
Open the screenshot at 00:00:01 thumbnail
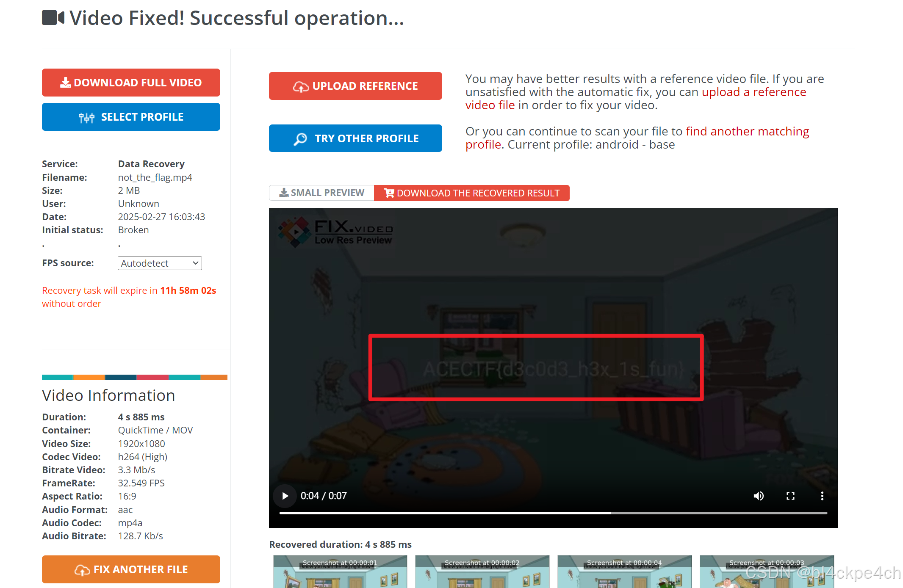(340, 572)
